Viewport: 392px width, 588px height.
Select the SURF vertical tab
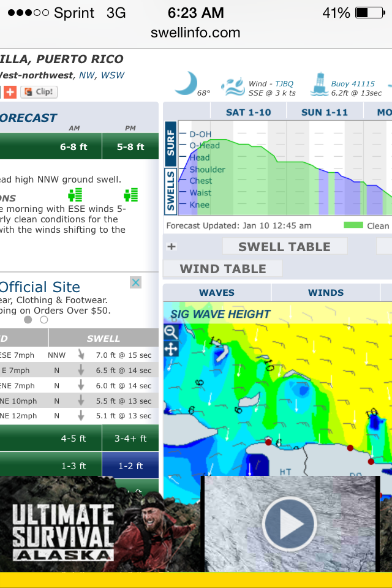[171, 143]
